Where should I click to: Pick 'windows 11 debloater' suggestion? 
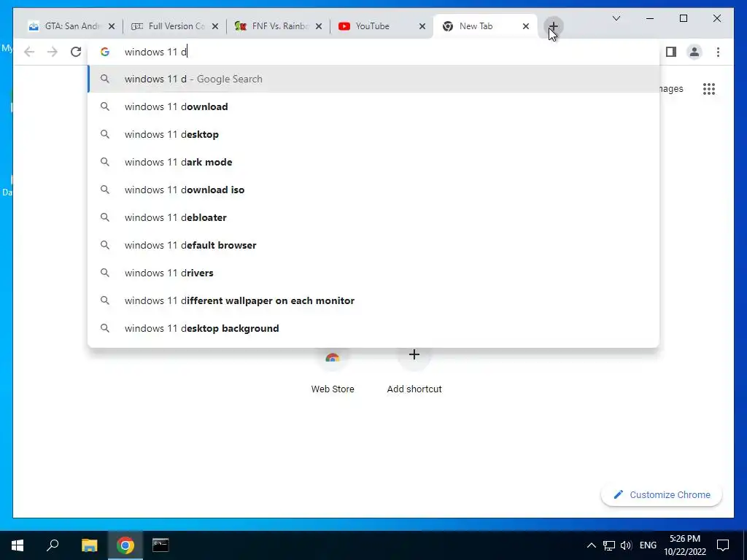pos(374,217)
